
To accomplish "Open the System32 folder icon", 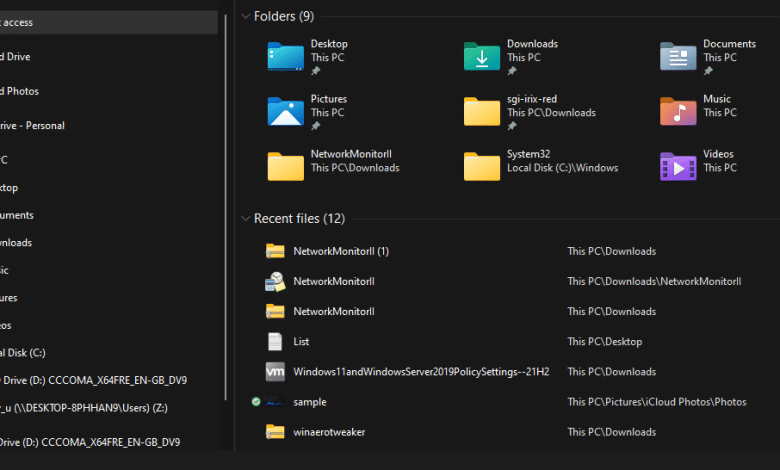I will click(482, 167).
